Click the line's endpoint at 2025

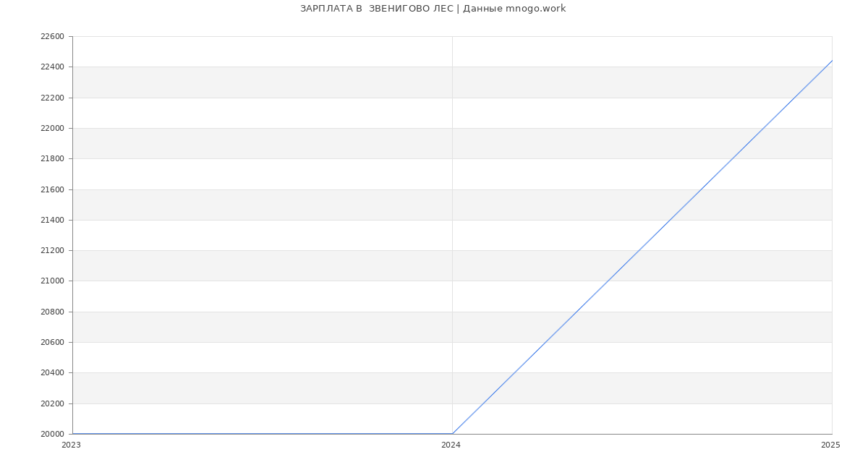(832, 61)
